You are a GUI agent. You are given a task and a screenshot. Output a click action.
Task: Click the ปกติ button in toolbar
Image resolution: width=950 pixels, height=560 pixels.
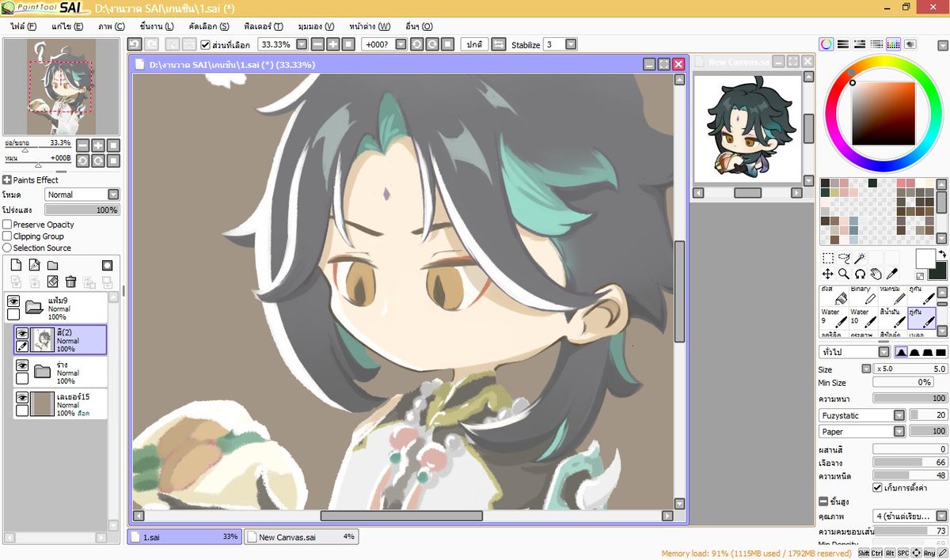tap(474, 44)
